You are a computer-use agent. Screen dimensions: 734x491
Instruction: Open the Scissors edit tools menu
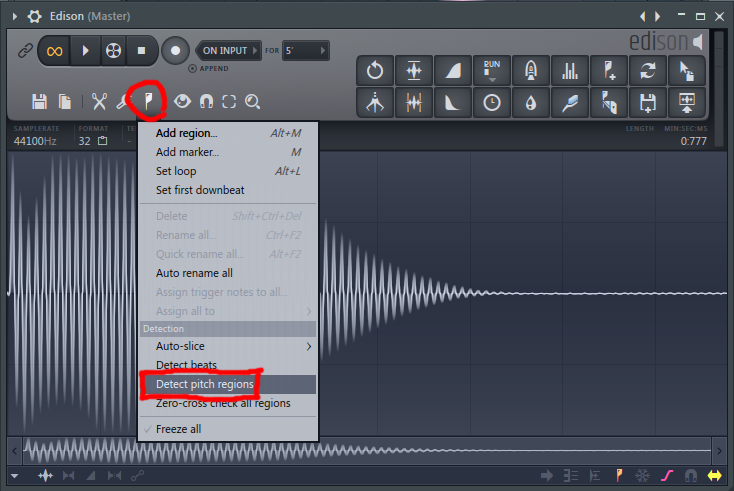point(99,101)
